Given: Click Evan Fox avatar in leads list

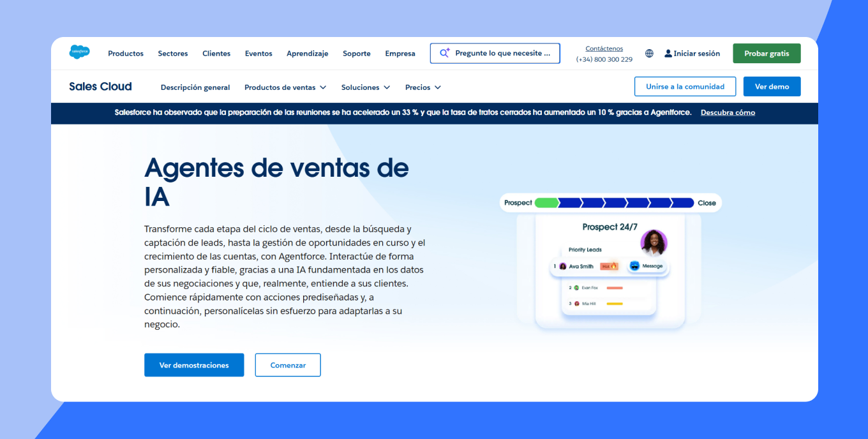Looking at the screenshot, I should tap(576, 288).
